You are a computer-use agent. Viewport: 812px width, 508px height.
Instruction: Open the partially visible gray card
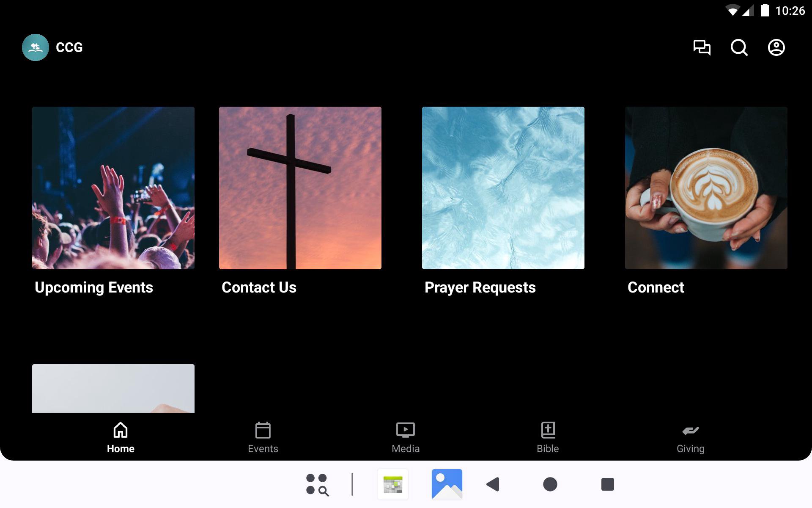click(113, 389)
